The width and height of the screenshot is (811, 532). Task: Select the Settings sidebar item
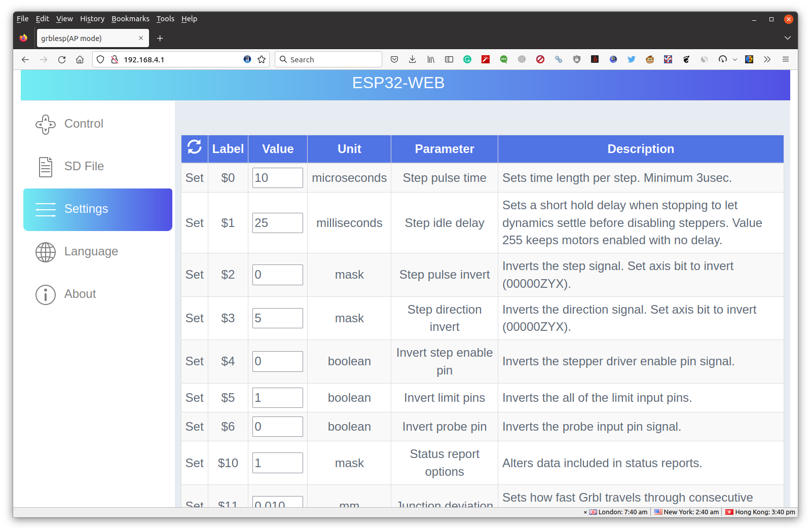pos(98,210)
